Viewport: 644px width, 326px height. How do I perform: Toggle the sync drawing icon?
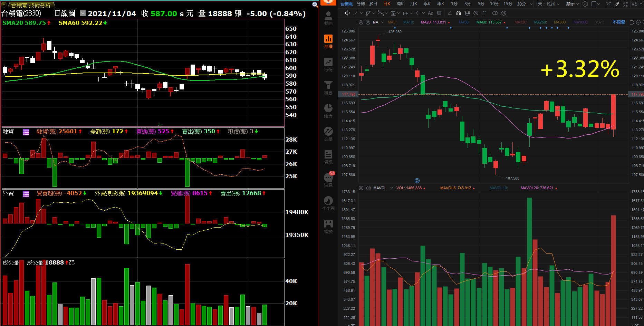pyautogui.click(x=467, y=13)
